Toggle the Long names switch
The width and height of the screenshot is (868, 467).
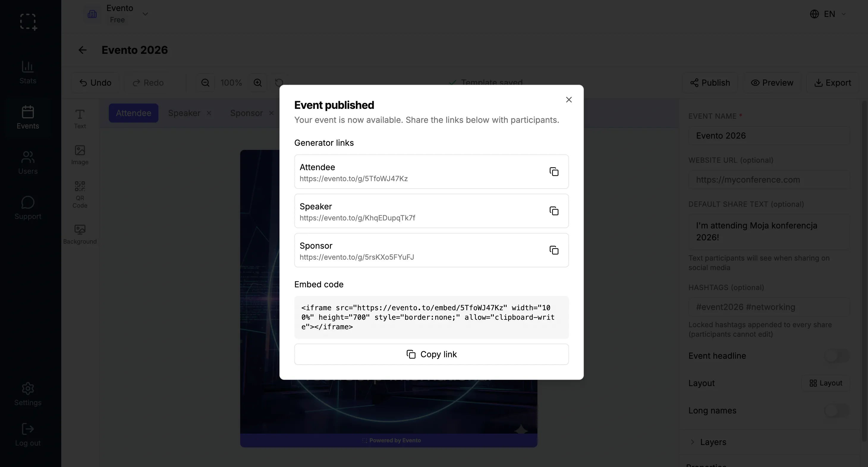[x=836, y=411]
